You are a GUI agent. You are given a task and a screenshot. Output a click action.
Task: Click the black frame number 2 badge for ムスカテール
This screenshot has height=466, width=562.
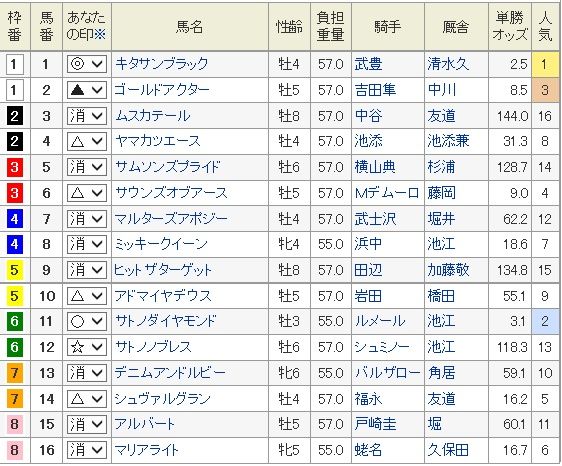14,116
